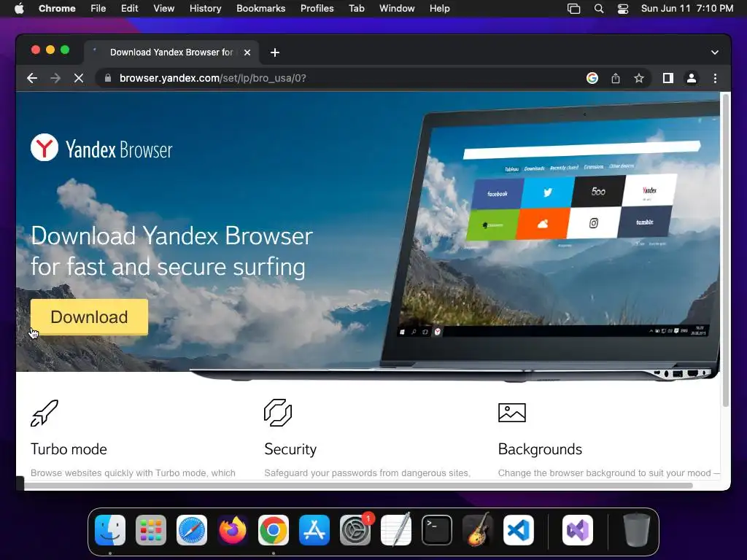The image size is (747, 560).
Task: Open the Chrome profile menu
Action: pos(692,78)
